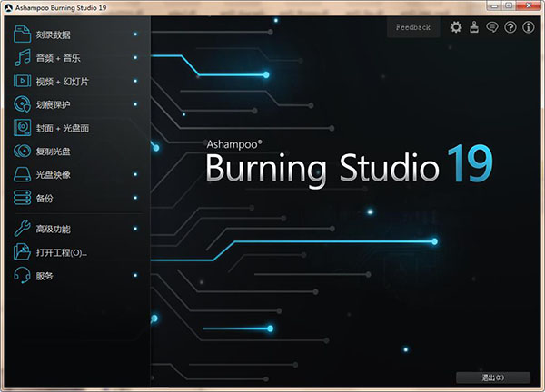Open the 光盘映像 menu entry
The height and width of the screenshot is (392, 545).
[x=77, y=174]
